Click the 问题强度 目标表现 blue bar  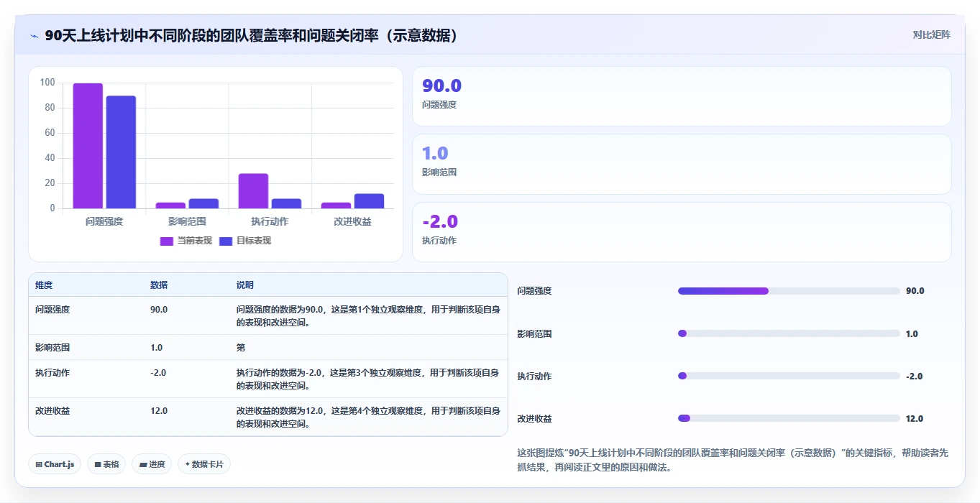pos(121,152)
